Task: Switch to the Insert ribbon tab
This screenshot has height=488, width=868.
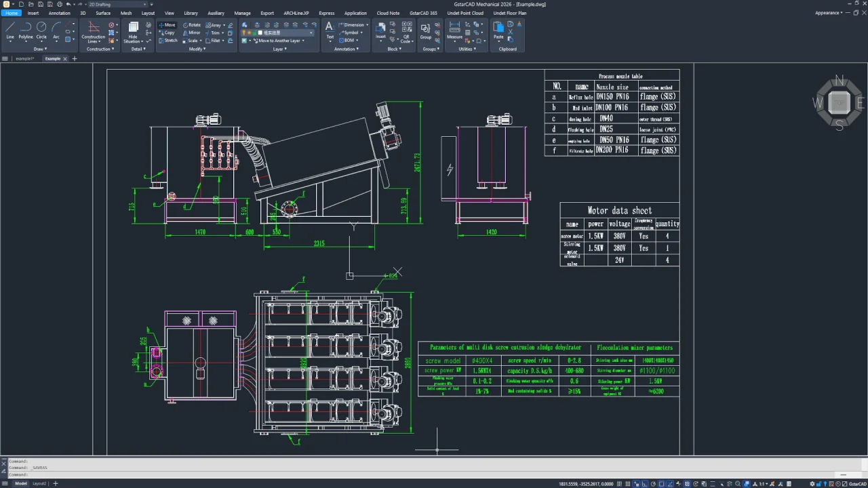Action: (33, 13)
